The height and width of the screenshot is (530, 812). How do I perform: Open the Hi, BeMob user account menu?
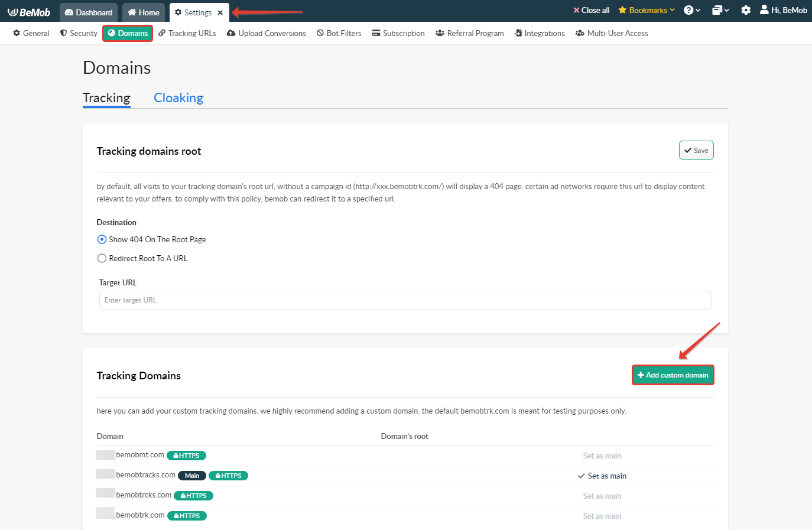[x=784, y=10]
